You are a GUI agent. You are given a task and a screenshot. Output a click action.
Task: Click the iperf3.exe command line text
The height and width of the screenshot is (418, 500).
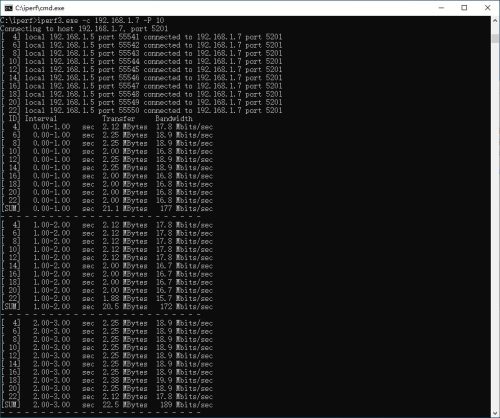82,20
